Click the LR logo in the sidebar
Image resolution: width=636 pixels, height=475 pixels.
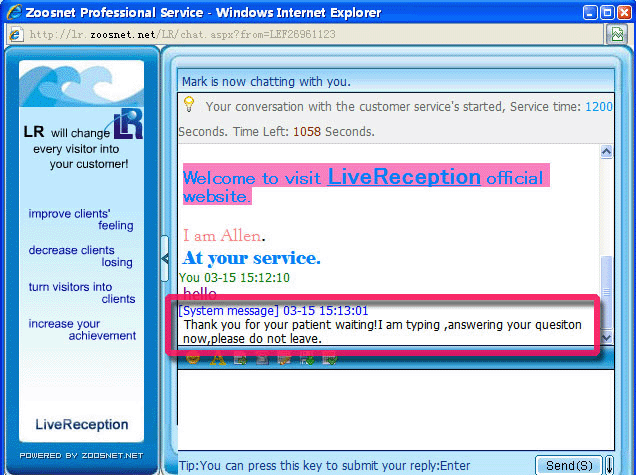[x=128, y=124]
